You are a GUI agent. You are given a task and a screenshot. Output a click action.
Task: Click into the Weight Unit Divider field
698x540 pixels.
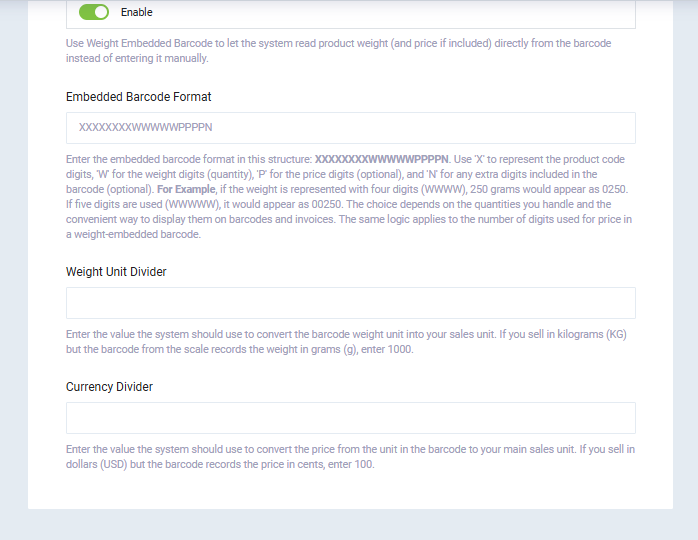pyautogui.click(x=350, y=303)
